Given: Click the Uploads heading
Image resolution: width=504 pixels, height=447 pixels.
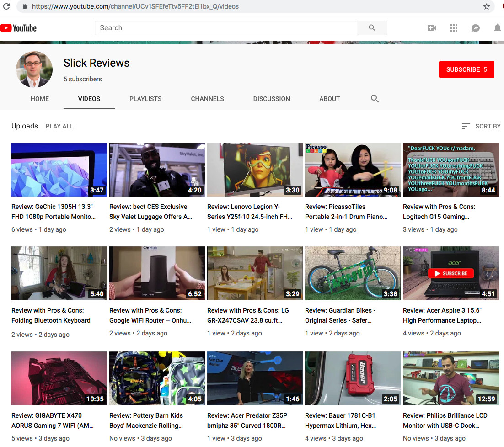Looking at the screenshot, I should (x=25, y=126).
